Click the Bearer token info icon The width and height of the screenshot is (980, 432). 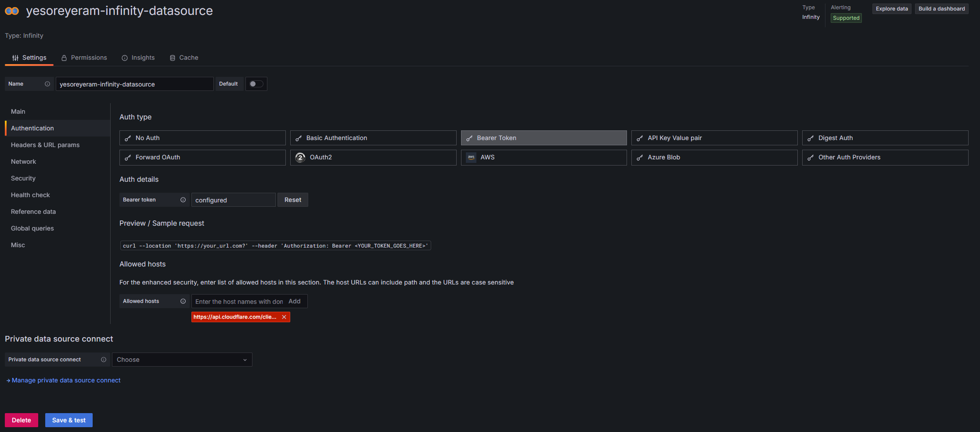tap(183, 200)
